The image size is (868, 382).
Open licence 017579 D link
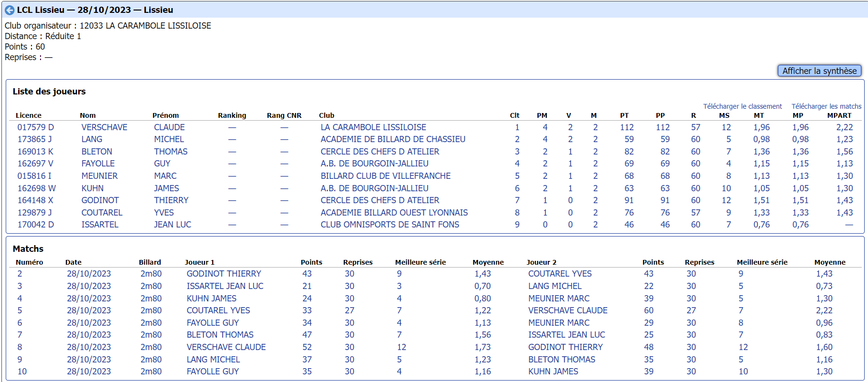click(36, 127)
